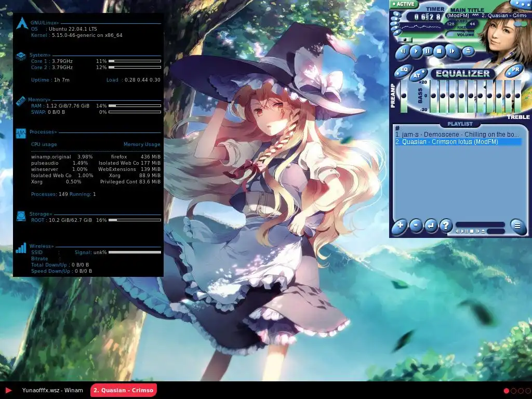Screen dimensions: 532x399
Task: Click the playlist Remove (-) button
Action: pos(416,225)
